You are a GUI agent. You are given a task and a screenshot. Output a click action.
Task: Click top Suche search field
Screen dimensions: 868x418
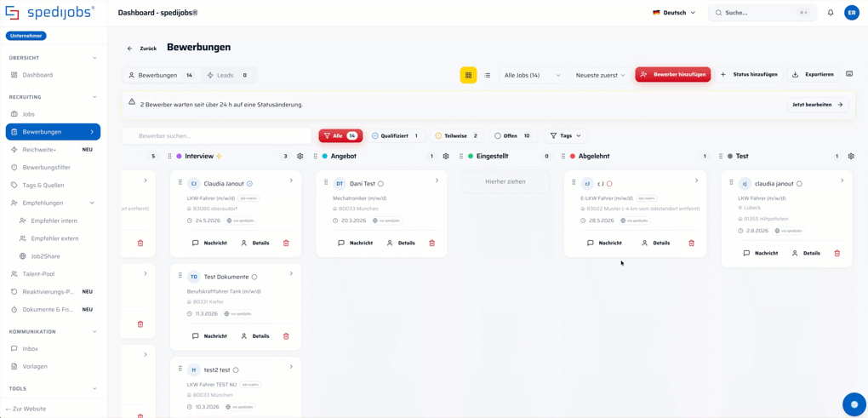coord(761,13)
